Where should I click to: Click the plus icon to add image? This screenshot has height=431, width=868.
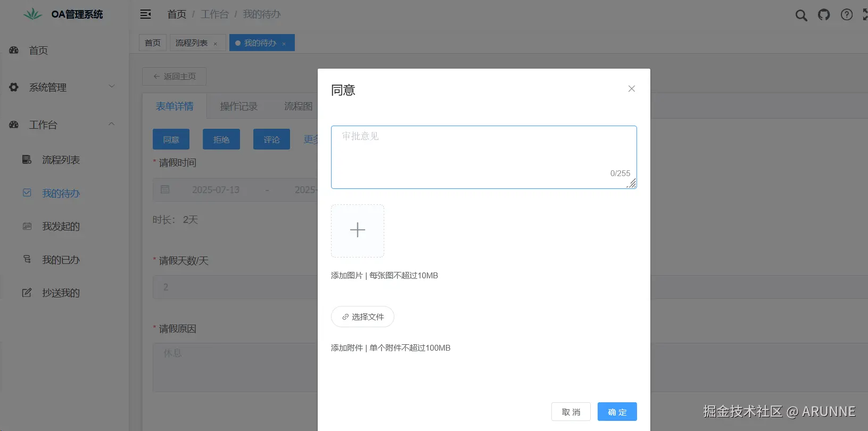[x=358, y=230]
